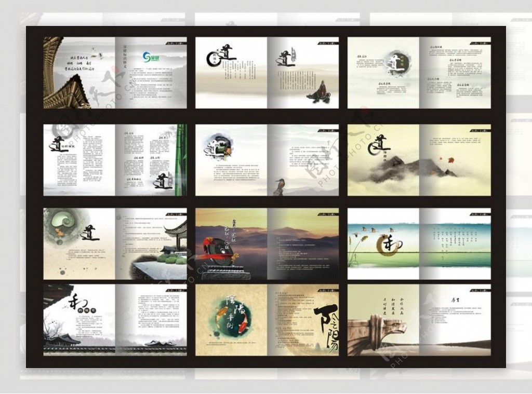Screen dimensions: 532x394
Task: Open the misty mountain spread
Action: (x=419, y=160)
